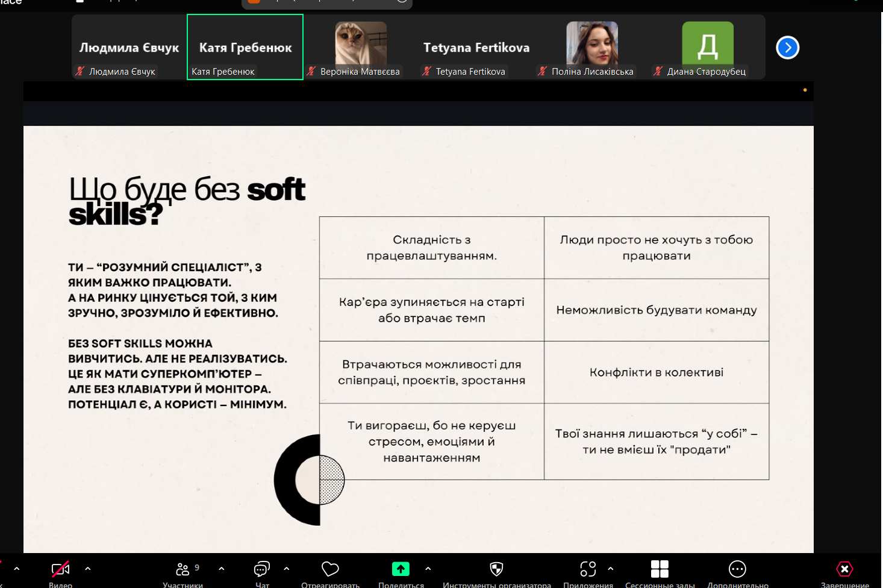Image resolution: width=883 pixels, height=588 pixels.
Task: Open reactions with the heart icon
Action: click(x=330, y=569)
